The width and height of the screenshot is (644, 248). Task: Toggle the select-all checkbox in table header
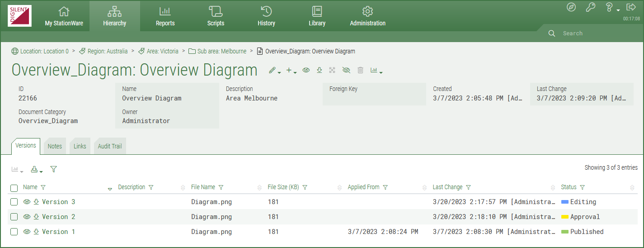coord(14,188)
